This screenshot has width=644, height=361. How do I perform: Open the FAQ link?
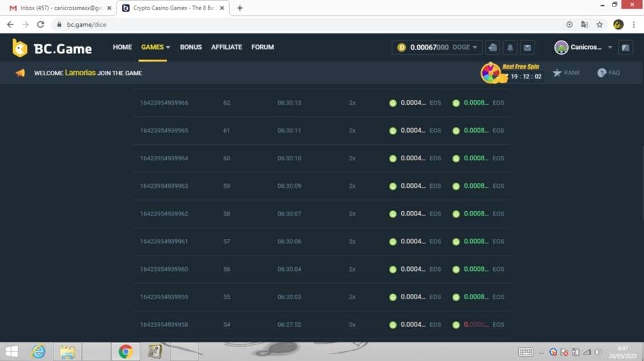(x=609, y=73)
